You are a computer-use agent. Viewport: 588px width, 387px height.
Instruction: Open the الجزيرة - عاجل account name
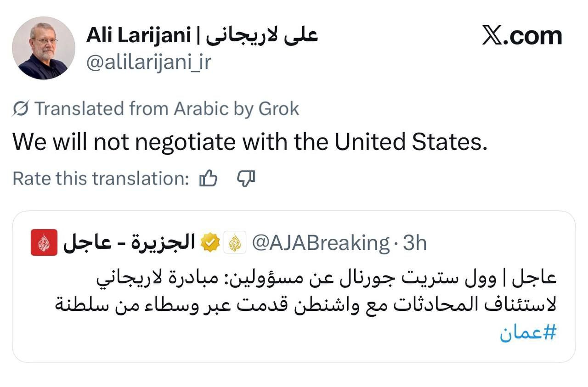tap(130, 242)
